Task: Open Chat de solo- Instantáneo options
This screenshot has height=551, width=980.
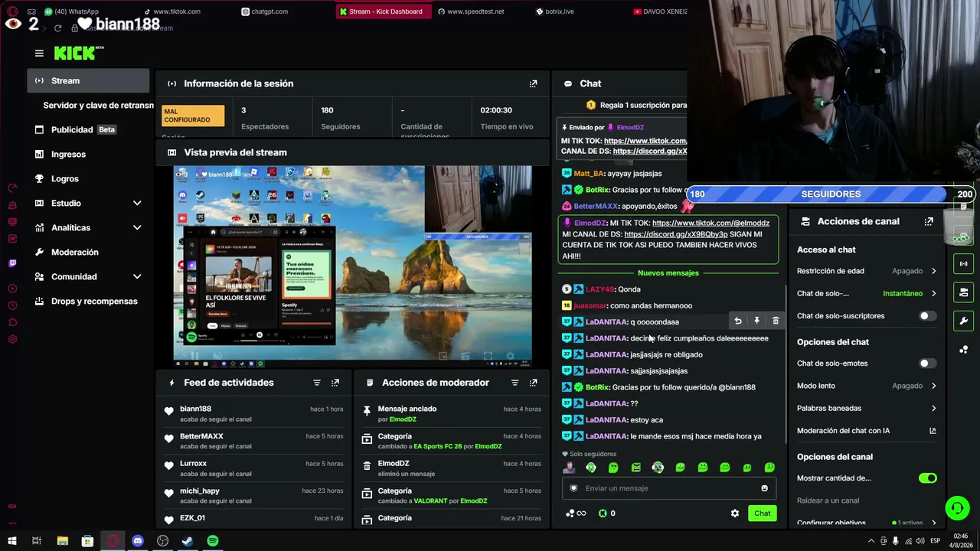Action: [x=867, y=293]
